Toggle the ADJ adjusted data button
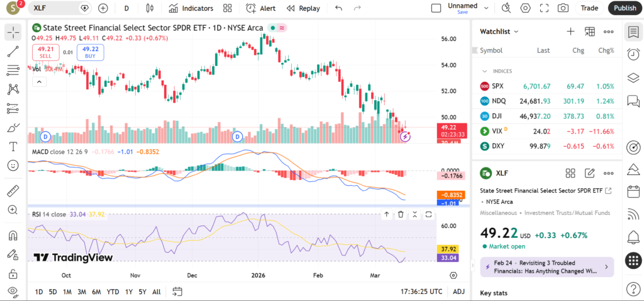 (459, 292)
